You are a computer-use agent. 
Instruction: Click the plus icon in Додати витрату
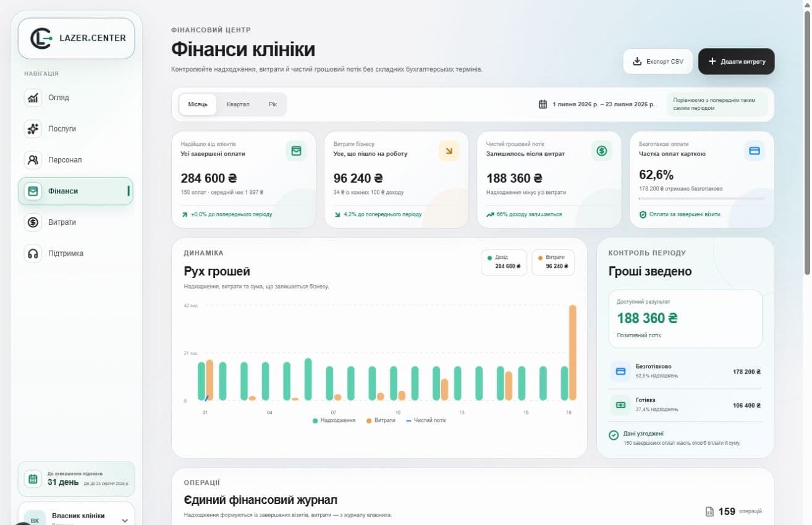tap(712, 61)
